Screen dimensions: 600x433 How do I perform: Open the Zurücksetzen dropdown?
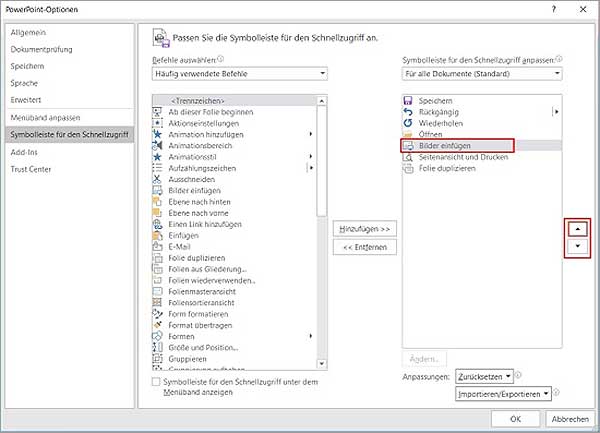[x=484, y=376]
